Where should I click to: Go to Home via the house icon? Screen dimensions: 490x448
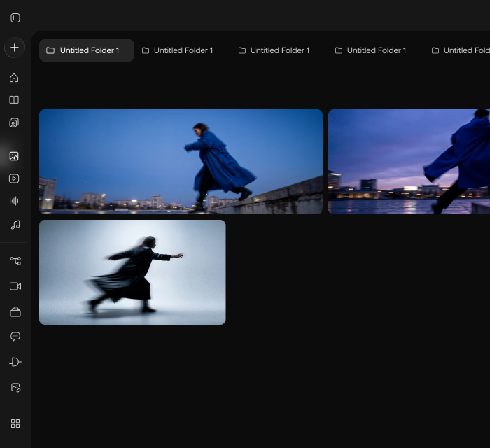14,78
